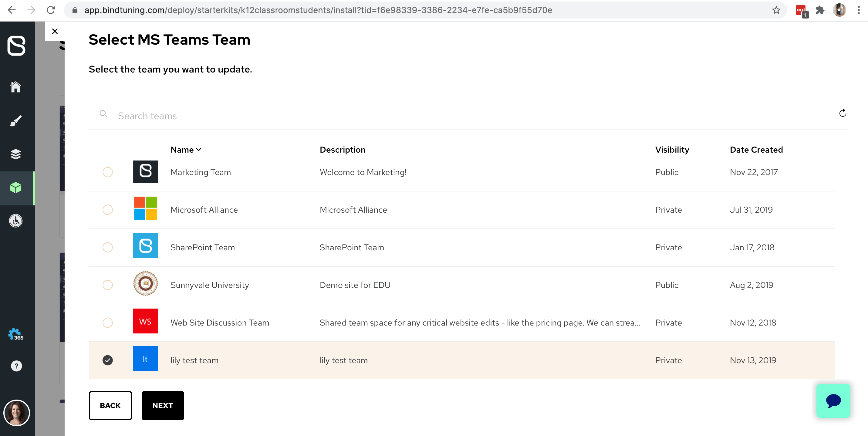This screenshot has height=436, width=868.
Task: Select the Marketing Team radio button
Action: click(107, 172)
